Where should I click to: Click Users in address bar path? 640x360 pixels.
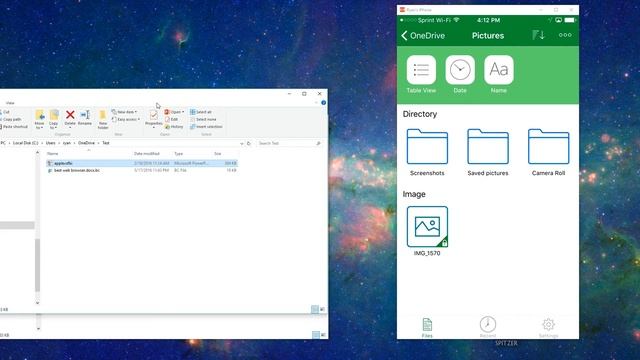click(50, 143)
